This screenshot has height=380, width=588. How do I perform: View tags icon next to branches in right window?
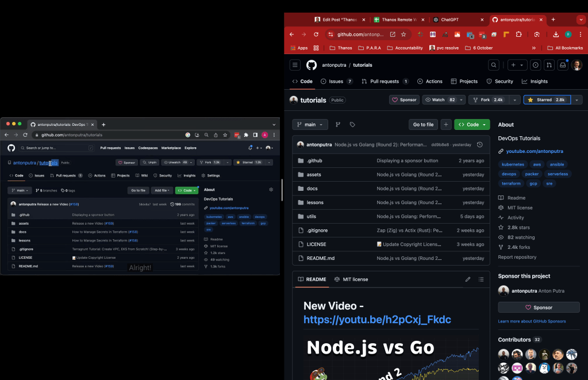pos(352,125)
